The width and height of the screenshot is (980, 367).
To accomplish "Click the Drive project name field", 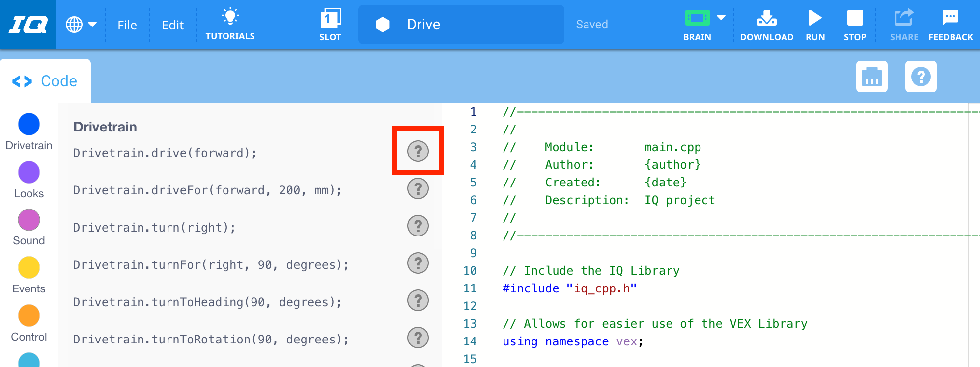I will pos(461,25).
